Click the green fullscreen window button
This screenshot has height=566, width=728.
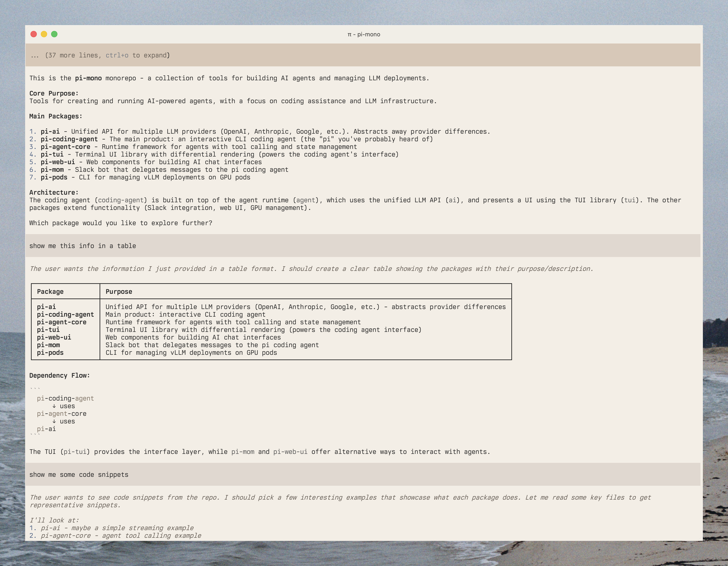[x=54, y=34]
